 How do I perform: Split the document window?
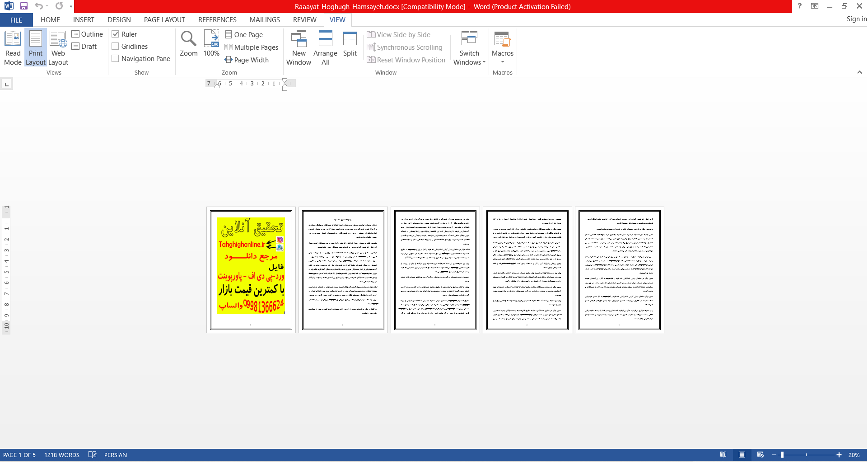pyautogui.click(x=350, y=43)
